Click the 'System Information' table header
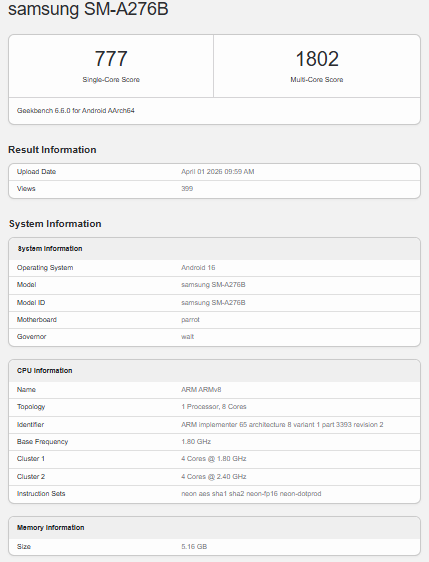Image resolution: width=429 pixels, height=562 pixels. coord(50,248)
